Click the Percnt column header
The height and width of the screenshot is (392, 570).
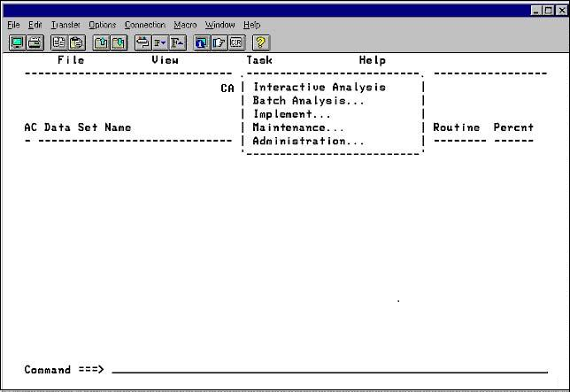click(513, 127)
